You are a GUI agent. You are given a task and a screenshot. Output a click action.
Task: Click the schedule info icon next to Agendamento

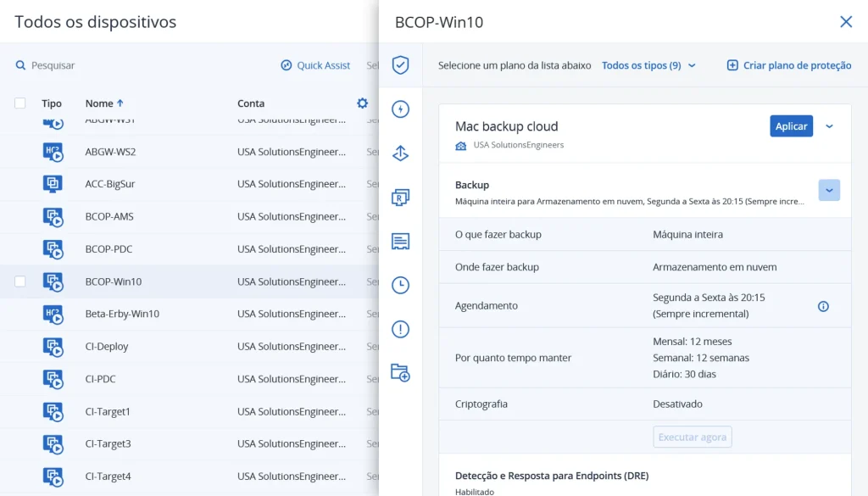coord(822,306)
